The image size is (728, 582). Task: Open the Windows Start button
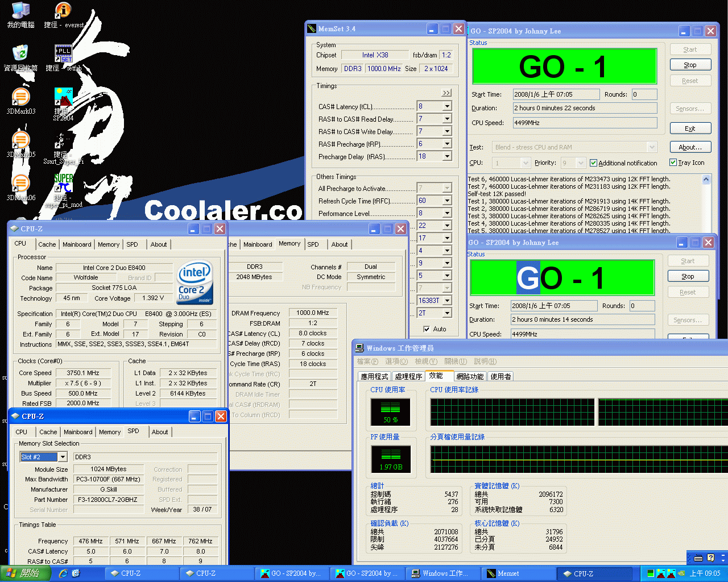(25, 573)
